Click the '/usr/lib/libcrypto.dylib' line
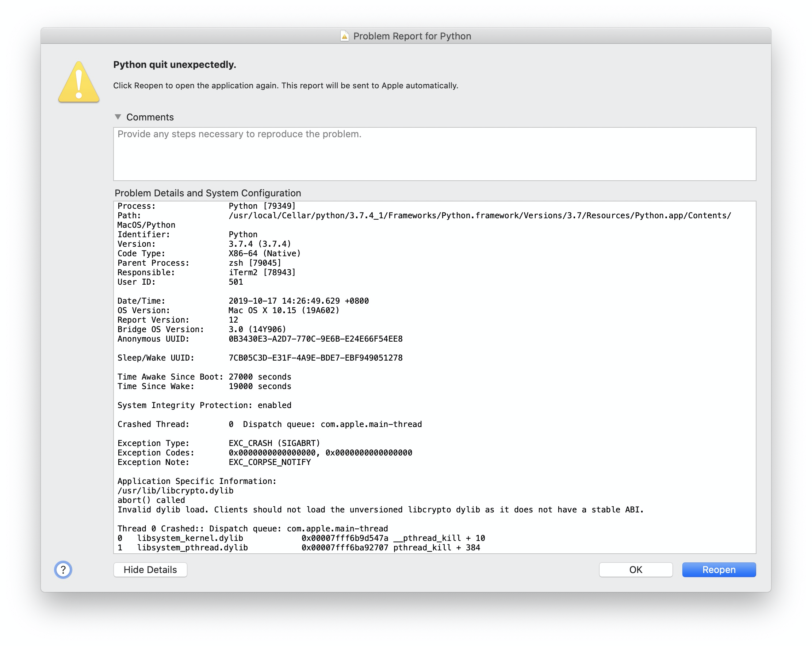812x646 pixels. click(176, 491)
